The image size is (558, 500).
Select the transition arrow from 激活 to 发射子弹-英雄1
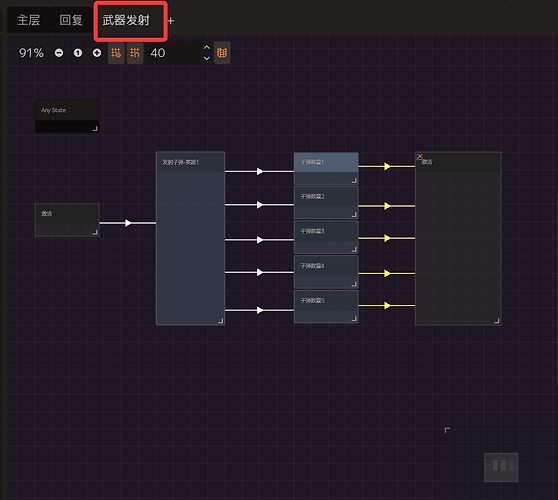(128, 223)
